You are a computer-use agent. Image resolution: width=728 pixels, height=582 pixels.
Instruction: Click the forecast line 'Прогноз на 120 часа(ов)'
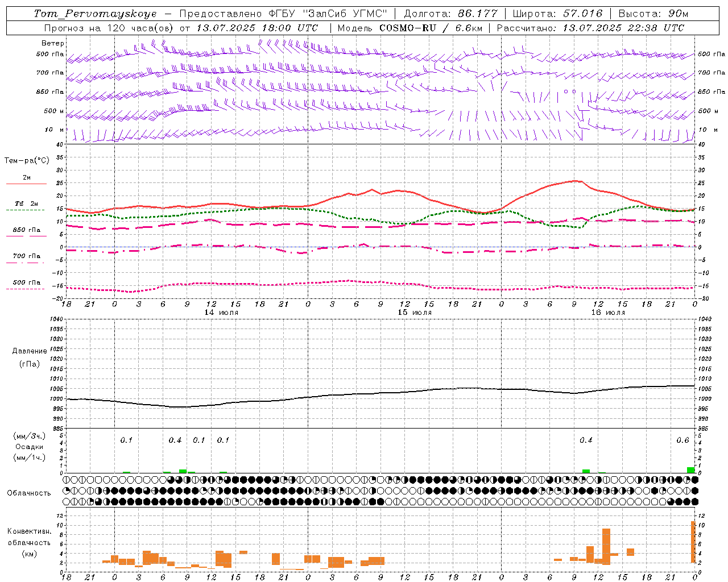(x=109, y=28)
